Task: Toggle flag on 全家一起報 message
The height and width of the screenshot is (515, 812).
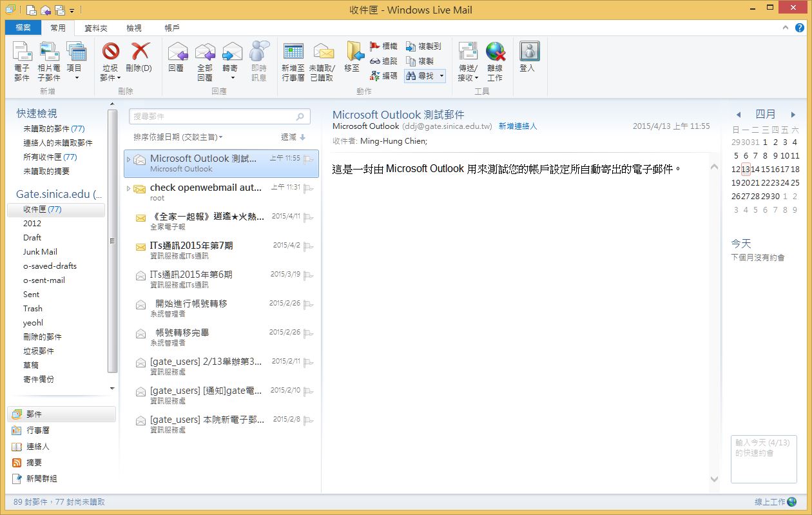Action: [x=309, y=217]
